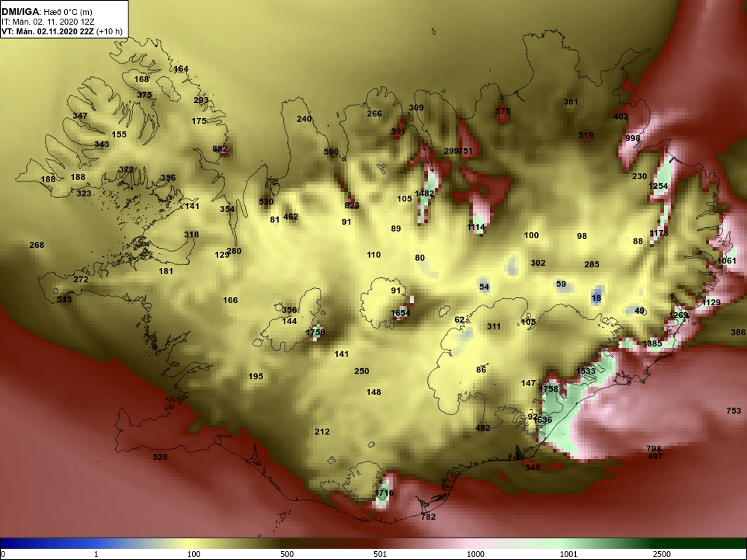
Task: Click the map value '250'
Action: (362, 371)
